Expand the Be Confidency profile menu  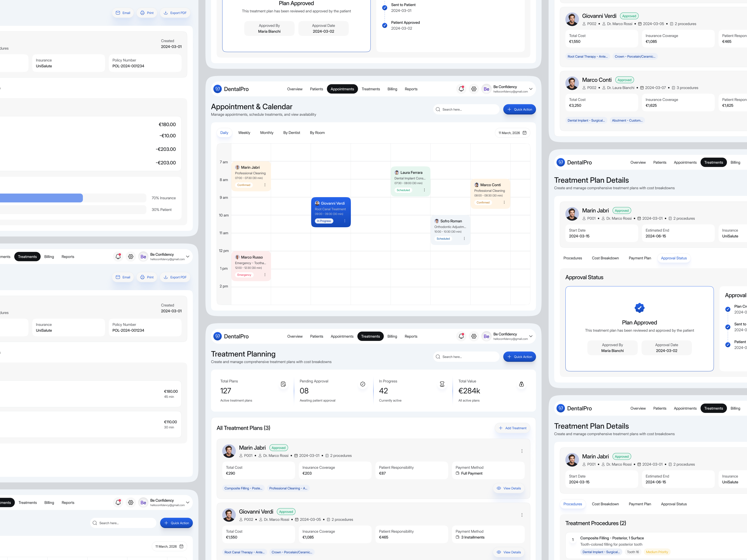point(531,89)
